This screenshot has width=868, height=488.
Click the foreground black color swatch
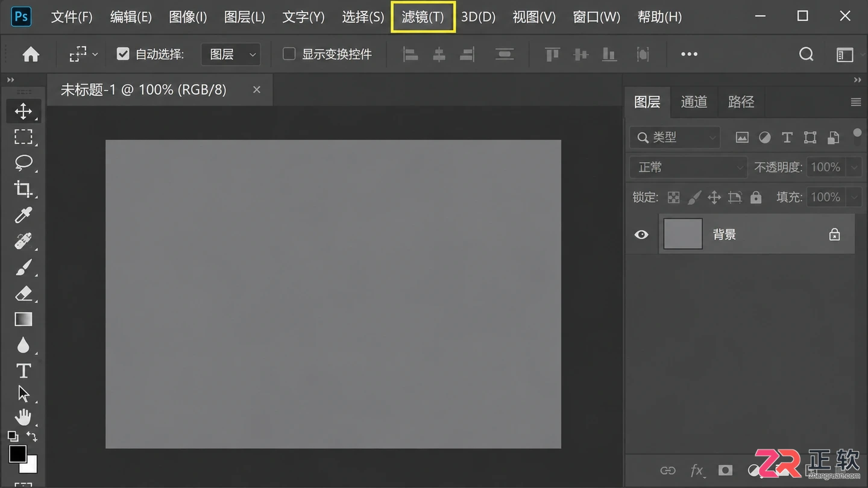point(17,453)
